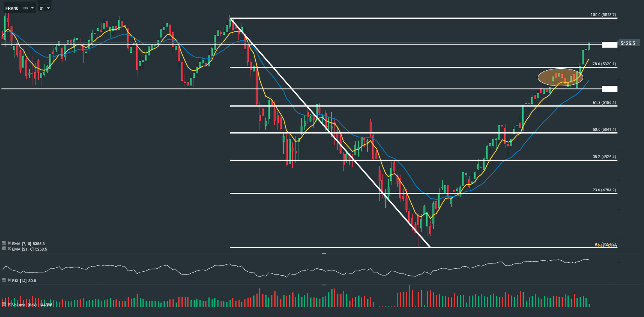Remove the RSI indicator
Viewport: 644px width, 317px height.
pos(9,280)
